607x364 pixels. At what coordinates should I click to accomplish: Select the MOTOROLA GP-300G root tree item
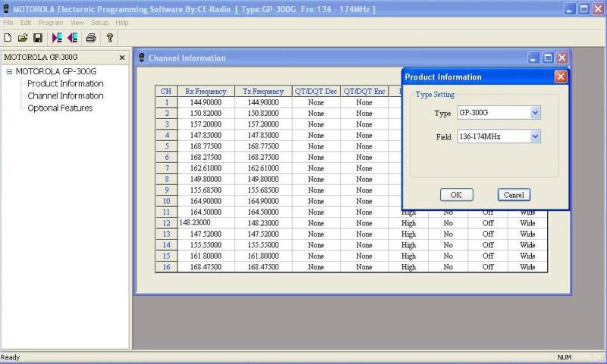point(55,71)
